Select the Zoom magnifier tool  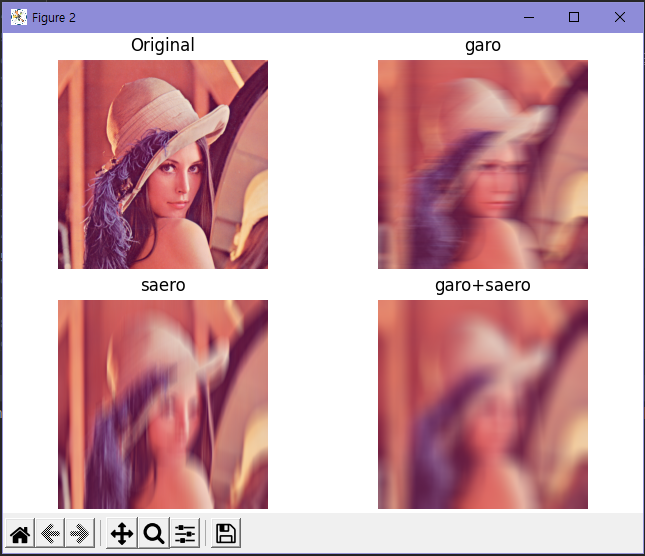tap(154, 533)
